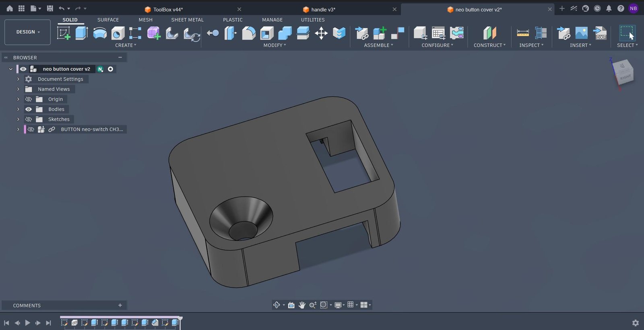
Task: Expand the Sketches folder
Action: (18, 119)
